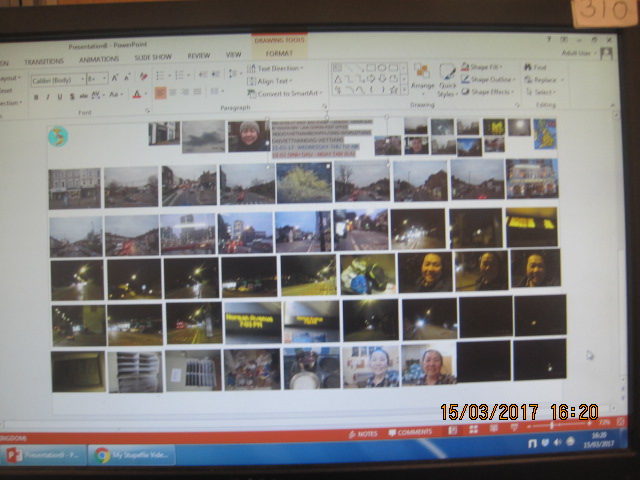Open Shape Fill dropdown

point(482,67)
